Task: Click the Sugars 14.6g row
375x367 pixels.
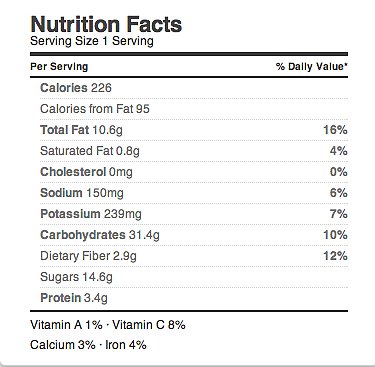Action: click(x=194, y=277)
